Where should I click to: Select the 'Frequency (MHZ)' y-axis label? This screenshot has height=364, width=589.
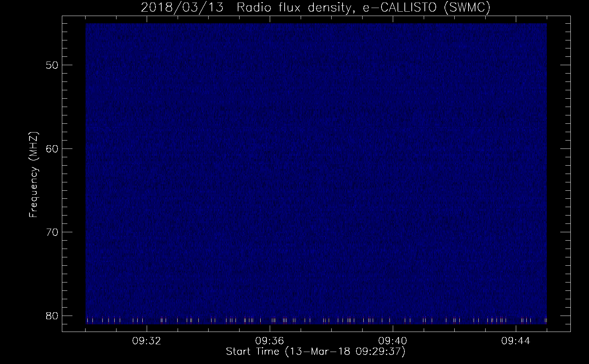[x=33, y=174]
